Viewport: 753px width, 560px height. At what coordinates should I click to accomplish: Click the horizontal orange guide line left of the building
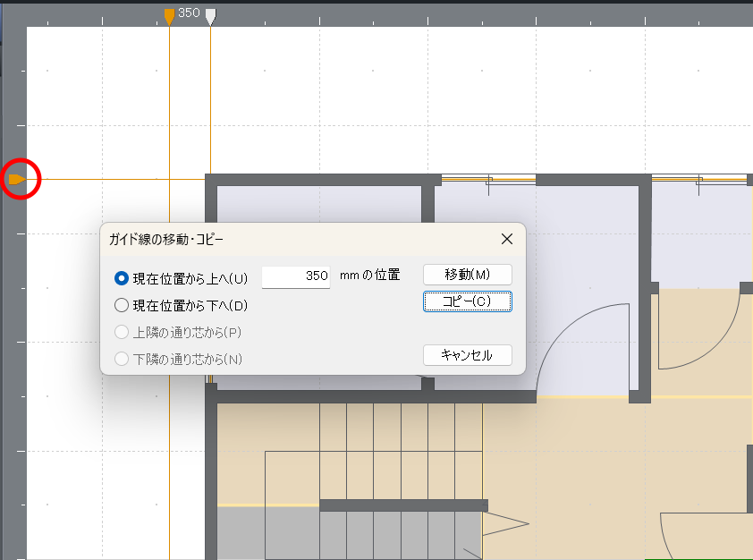point(116,180)
